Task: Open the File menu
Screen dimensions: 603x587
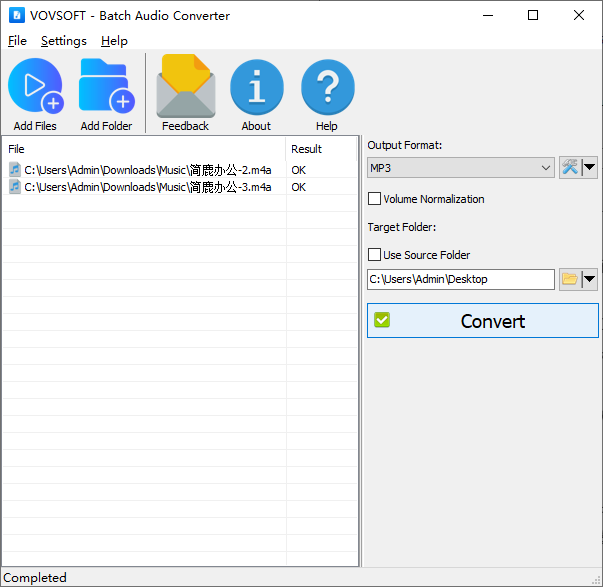Action: coord(17,41)
